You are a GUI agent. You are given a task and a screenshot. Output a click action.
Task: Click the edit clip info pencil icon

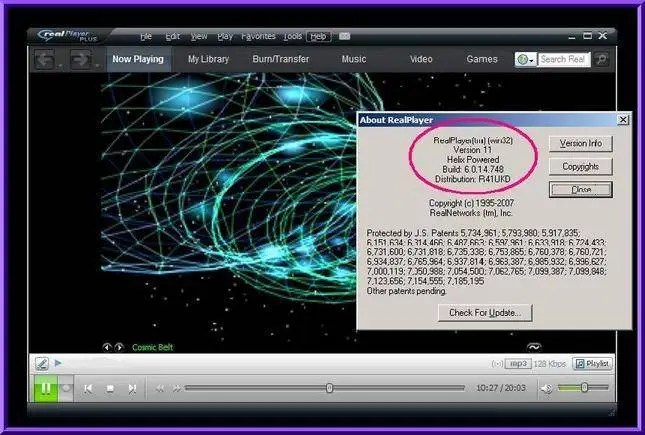coord(42,363)
